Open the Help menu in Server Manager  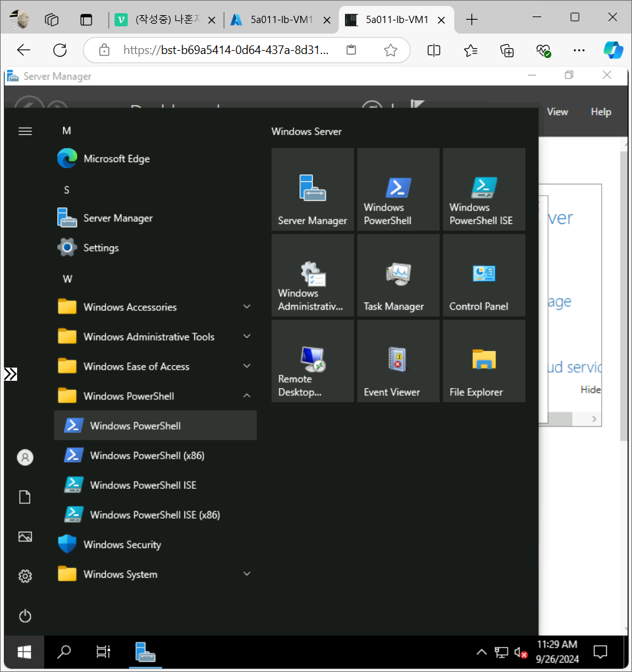point(601,112)
